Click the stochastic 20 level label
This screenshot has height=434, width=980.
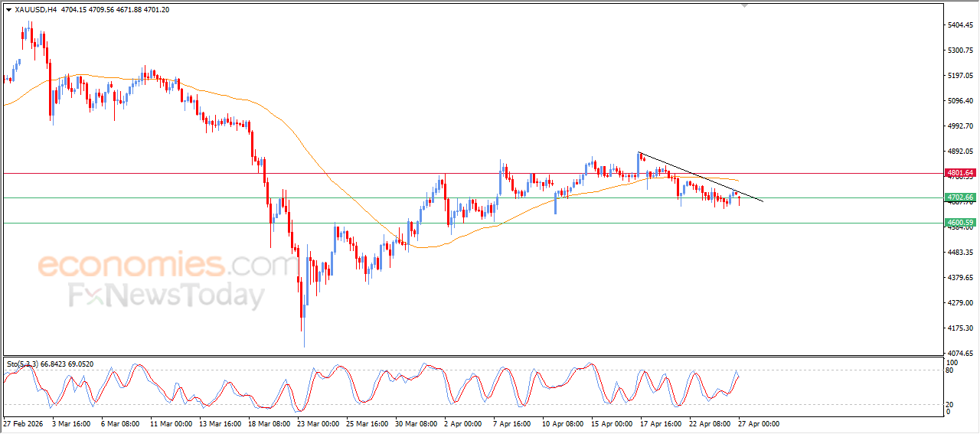[950, 404]
